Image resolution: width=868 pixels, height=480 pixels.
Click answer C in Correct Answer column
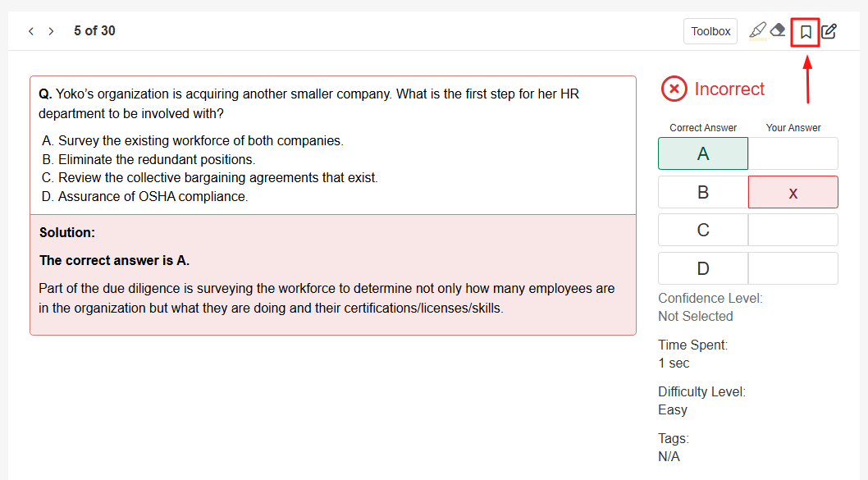click(x=703, y=230)
